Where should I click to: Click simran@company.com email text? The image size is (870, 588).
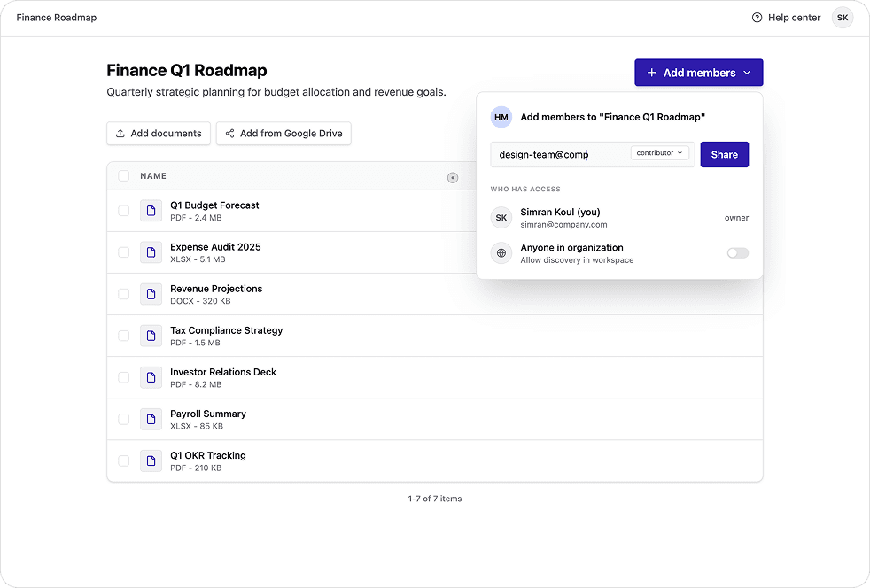click(x=563, y=225)
